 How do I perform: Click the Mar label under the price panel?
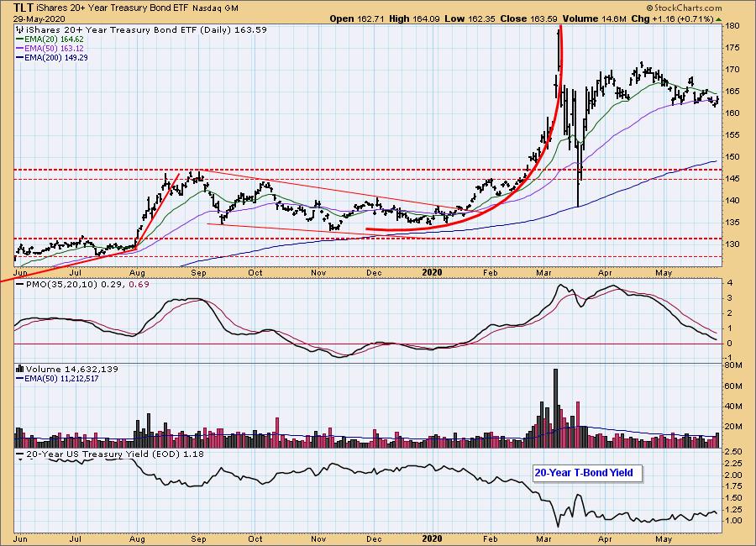coord(543,273)
